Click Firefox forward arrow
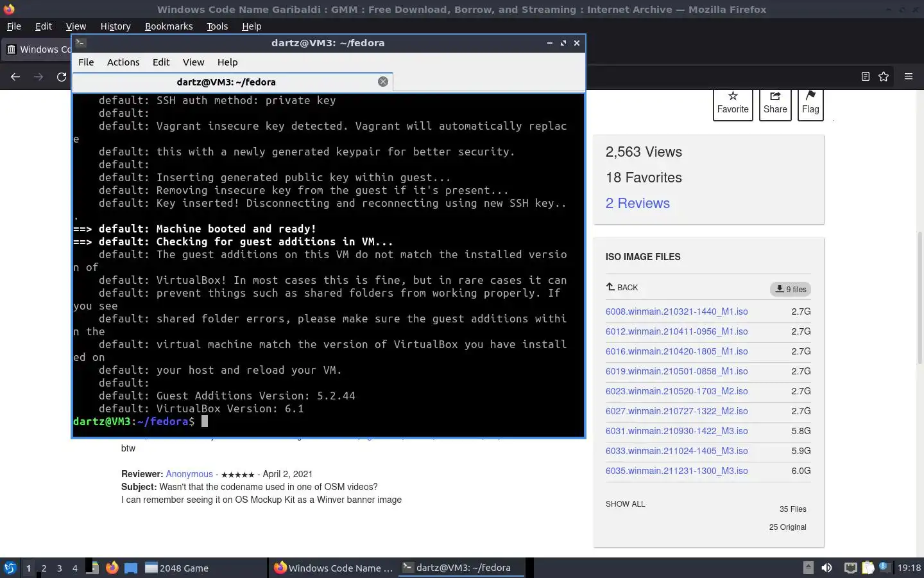924x578 pixels. (x=38, y=76)
